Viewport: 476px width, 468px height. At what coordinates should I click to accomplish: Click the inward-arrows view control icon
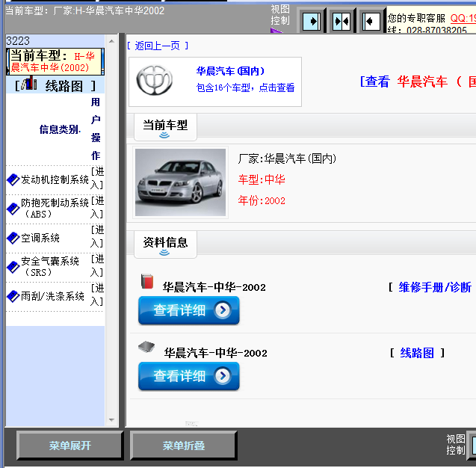(341, 21)
